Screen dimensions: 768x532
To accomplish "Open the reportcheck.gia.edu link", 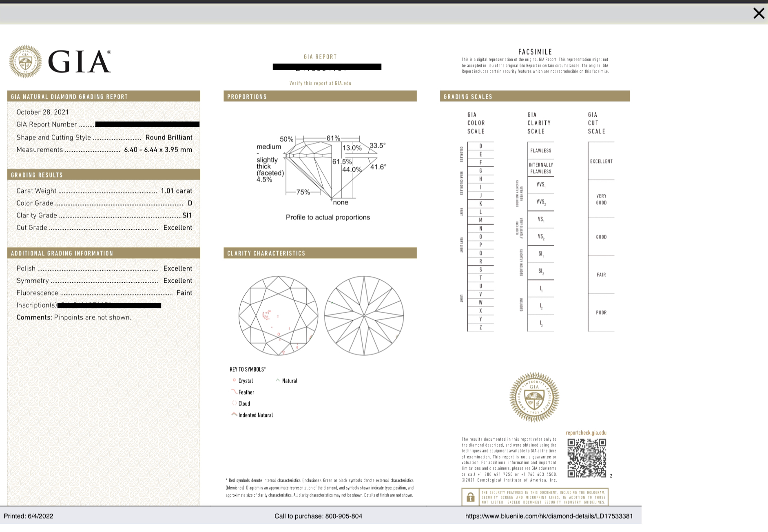I will coord(586,433).
